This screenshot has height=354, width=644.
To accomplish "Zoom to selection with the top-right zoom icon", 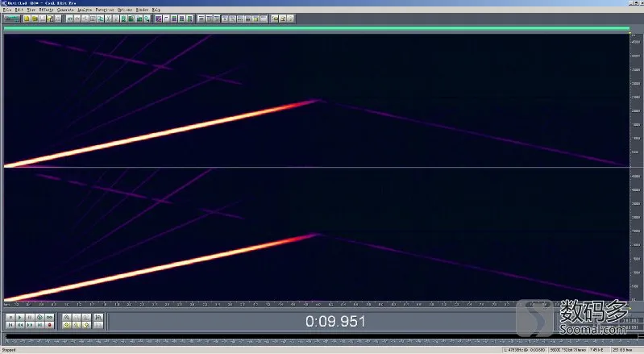I will point(98,317).
